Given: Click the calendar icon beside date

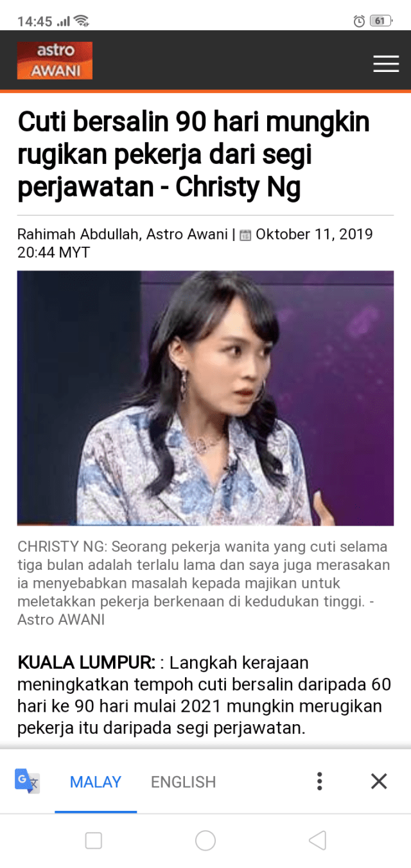Looking at the screenshot, I should [x=245, y=235].
